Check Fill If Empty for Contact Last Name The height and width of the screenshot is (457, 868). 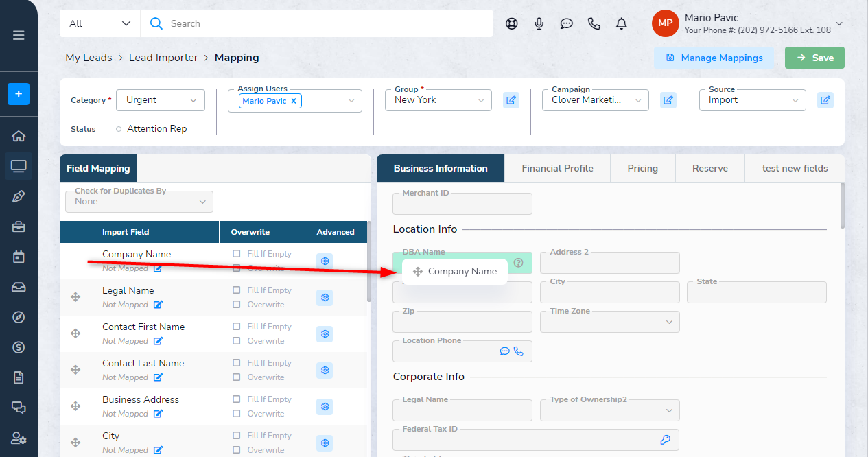pos(237,363)
